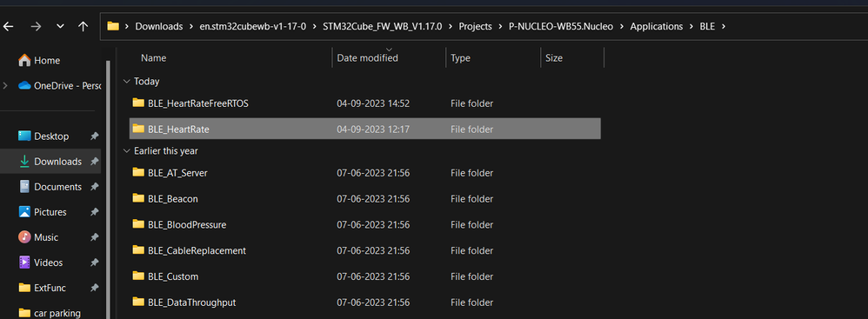Collapse the Earlier this year group
The image size is (868, 319).
click(x=126, y=151)
